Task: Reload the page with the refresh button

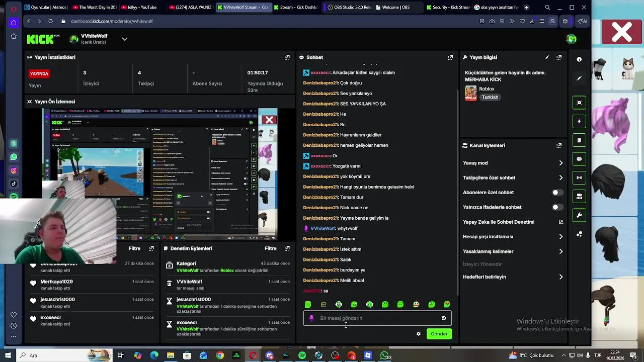Action: tap(50, 21)
